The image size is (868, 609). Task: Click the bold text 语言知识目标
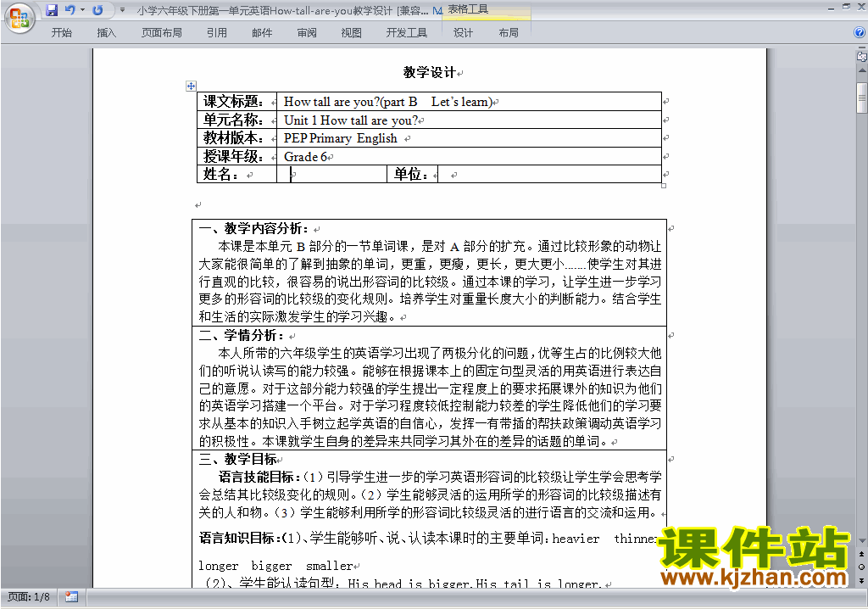240,538
